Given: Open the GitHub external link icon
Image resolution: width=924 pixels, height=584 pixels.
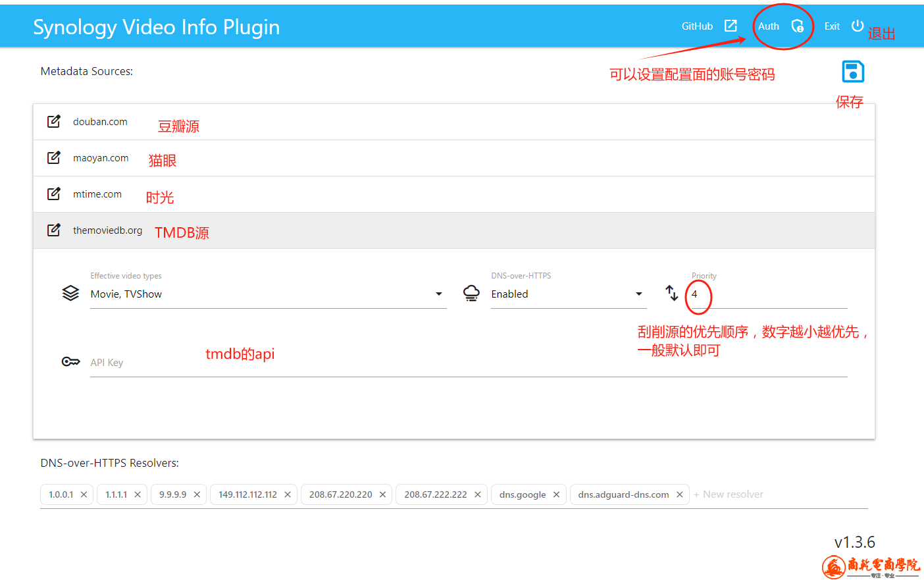Looking at the screenshot, I should (731, 26).
